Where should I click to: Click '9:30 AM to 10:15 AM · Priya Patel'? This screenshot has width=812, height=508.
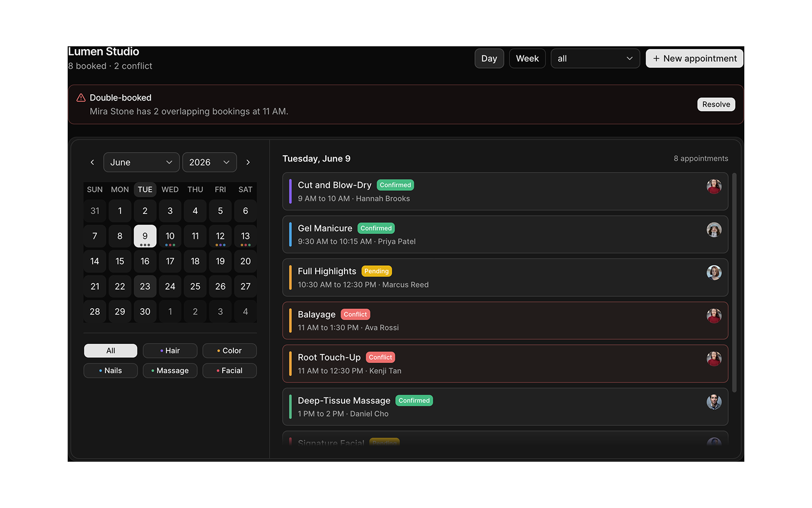coord(357,242)
